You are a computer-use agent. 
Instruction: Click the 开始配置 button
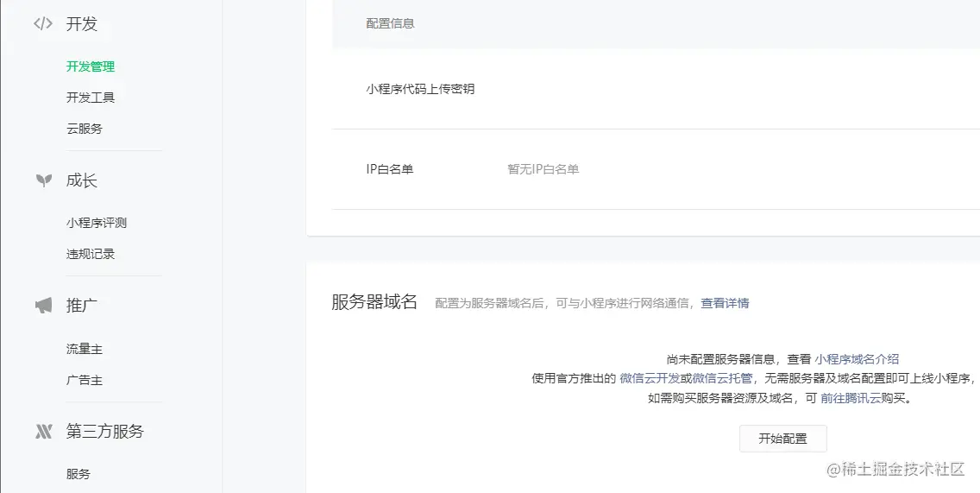(783, 439)
